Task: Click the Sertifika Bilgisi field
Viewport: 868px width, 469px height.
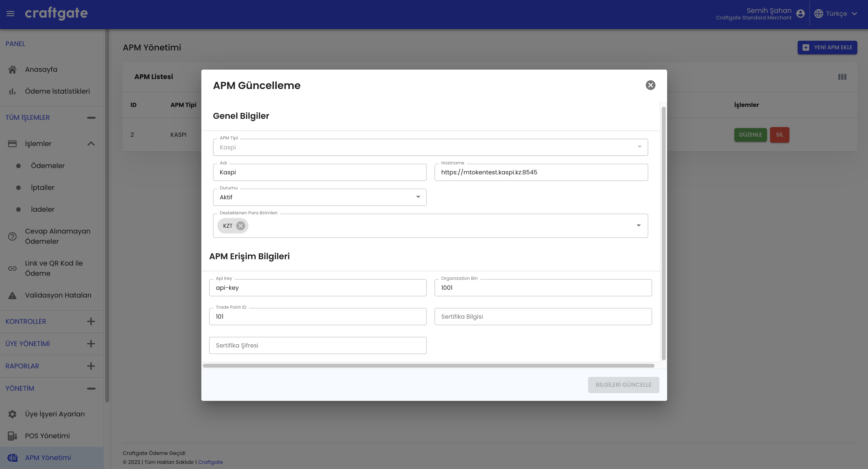Action: tap(543, 316)
